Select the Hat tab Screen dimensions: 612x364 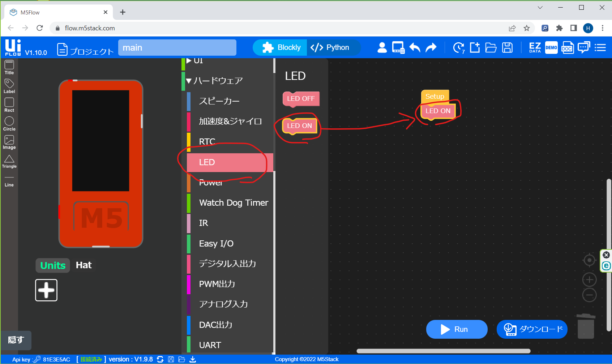[x=84, y=265]
